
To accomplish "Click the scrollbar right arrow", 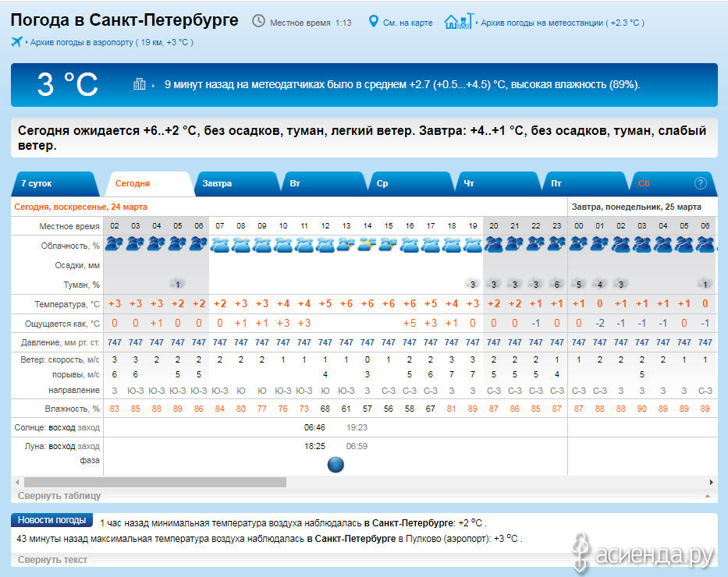I will (712, 483).
